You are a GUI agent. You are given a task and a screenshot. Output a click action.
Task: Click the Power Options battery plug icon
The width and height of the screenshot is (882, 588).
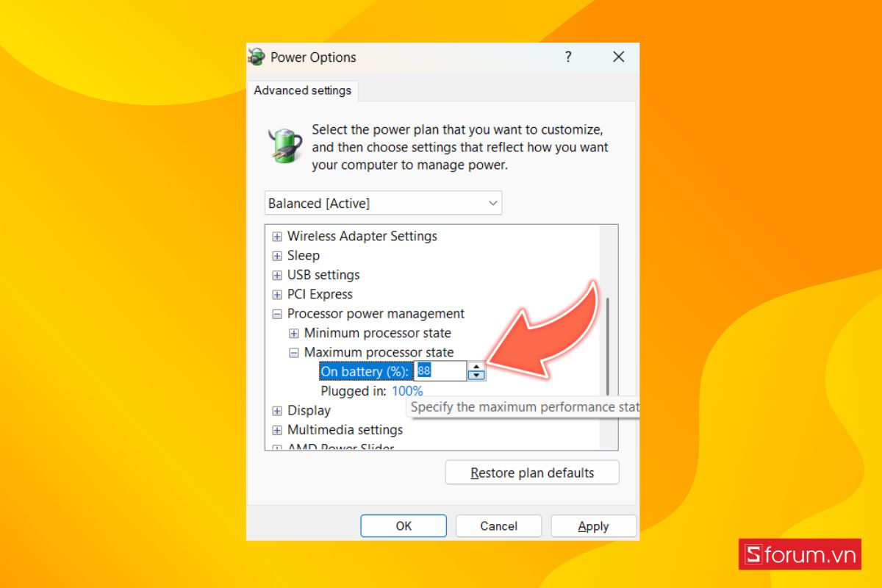284,145
